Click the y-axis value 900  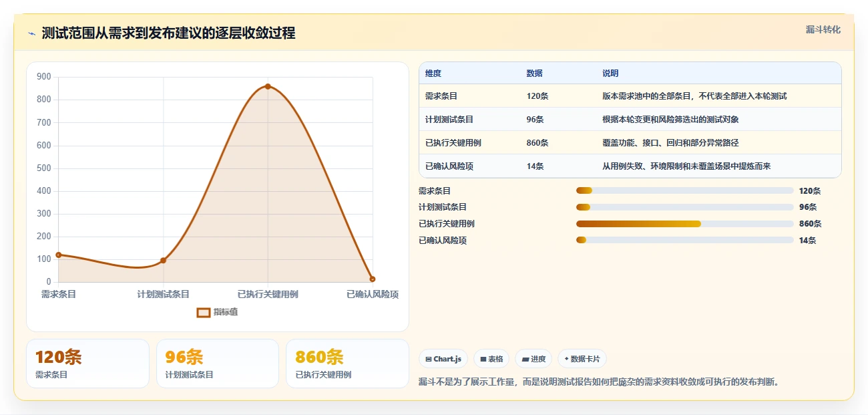point(44,77)
